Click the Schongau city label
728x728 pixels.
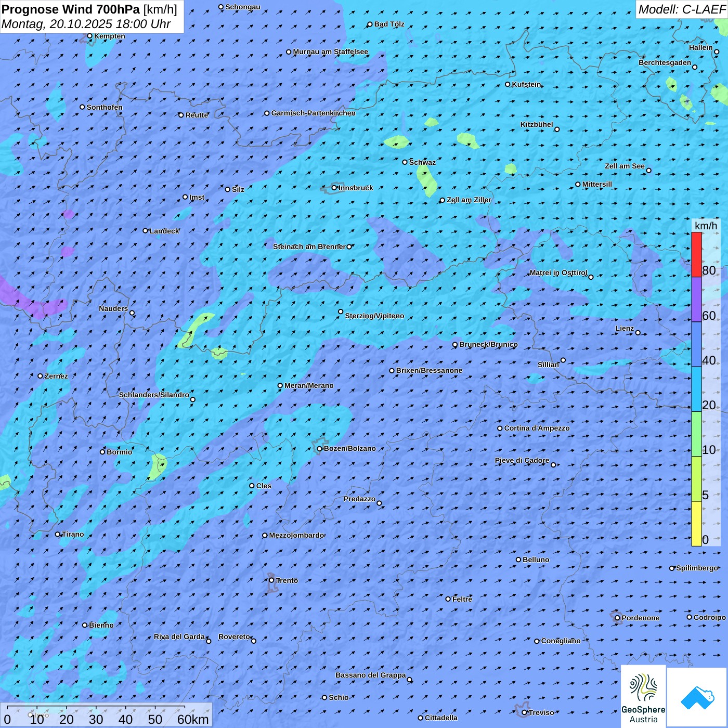(x=243, y=7)
